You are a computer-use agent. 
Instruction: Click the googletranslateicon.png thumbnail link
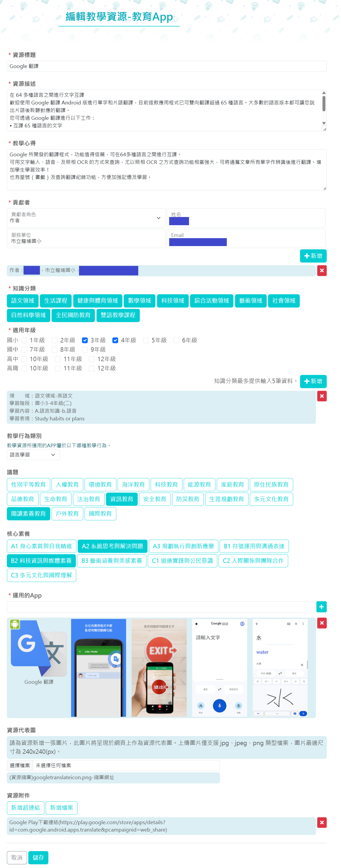click(62, 777)
